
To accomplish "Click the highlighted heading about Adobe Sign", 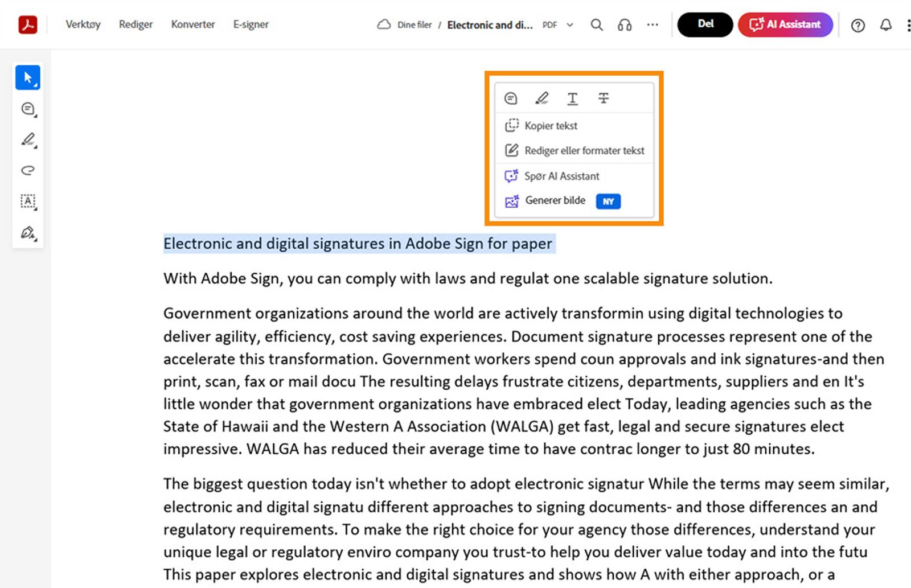I will pos(358,244).
